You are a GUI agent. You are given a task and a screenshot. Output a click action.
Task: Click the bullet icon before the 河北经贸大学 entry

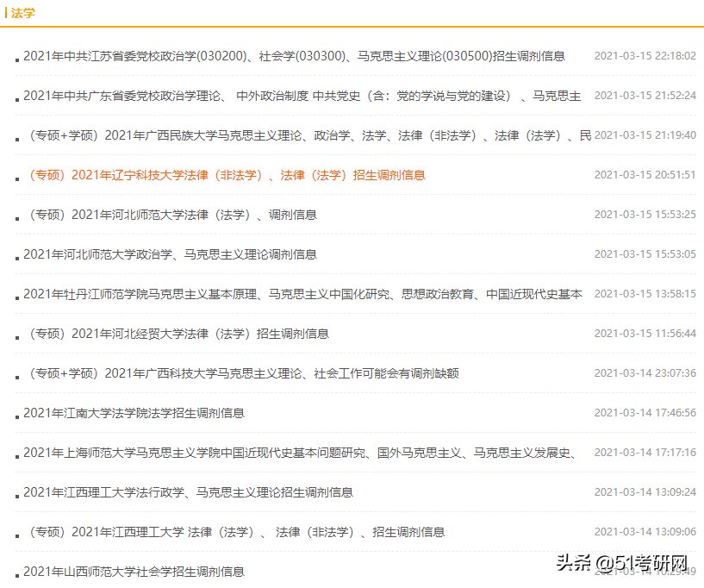(x=16, y=337)
